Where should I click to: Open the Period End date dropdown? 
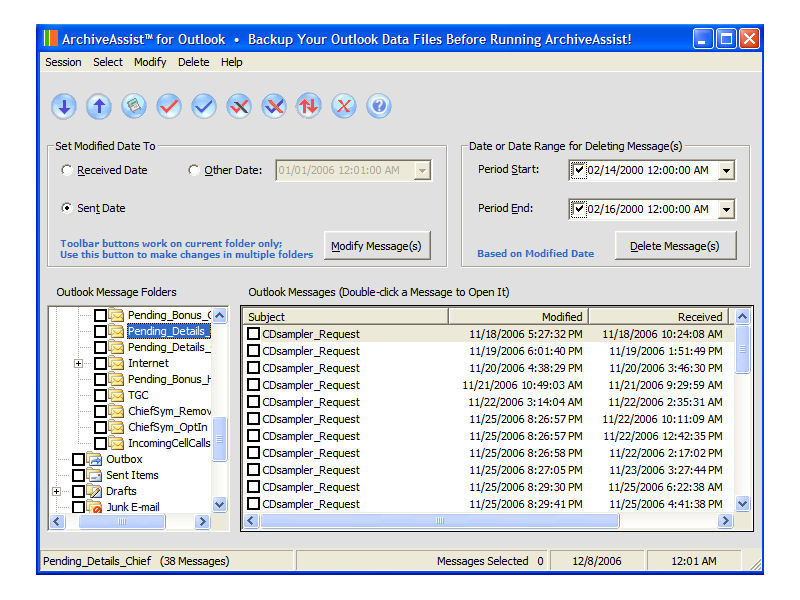(x=726, y=209)
